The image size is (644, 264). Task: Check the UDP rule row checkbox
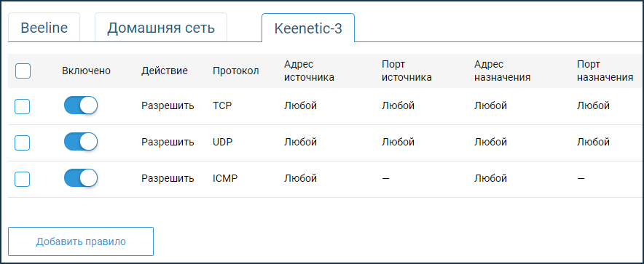[22, 143]
